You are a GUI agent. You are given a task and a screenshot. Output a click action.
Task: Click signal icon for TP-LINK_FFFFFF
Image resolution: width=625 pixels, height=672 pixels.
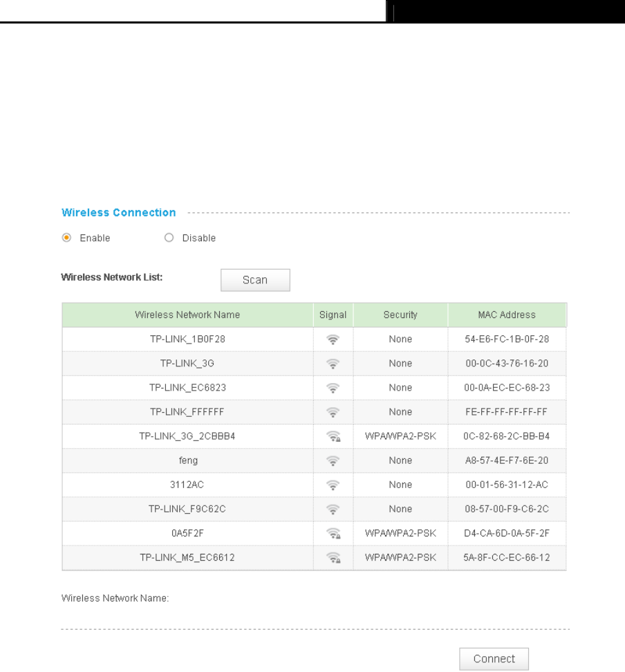pos(333,412)
